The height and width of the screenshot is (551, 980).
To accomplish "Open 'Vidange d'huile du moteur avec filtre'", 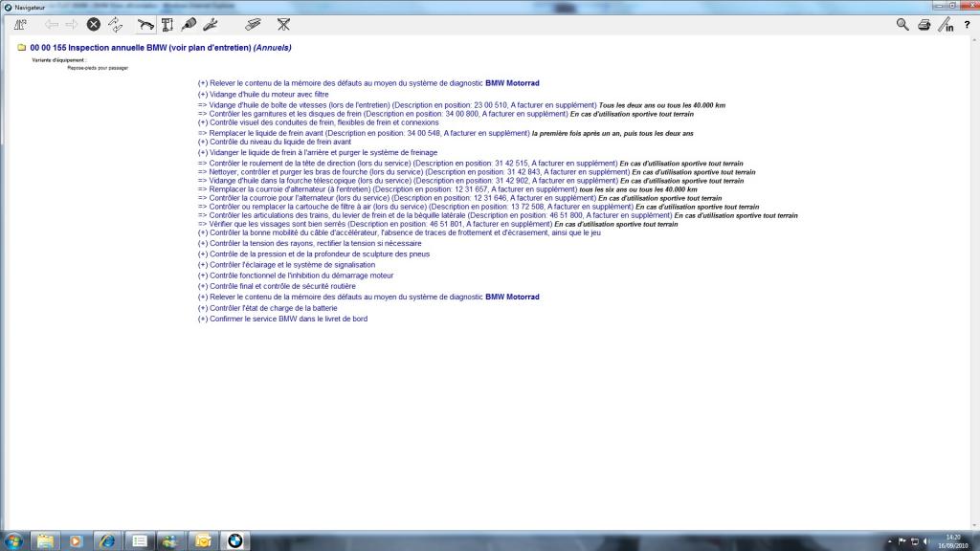I will pyautogui.click(x=263, y=95).
